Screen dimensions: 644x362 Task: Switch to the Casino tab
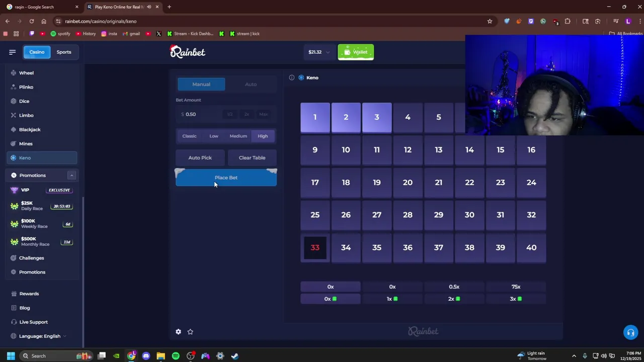pyautogui.click(x=37, y=52)
